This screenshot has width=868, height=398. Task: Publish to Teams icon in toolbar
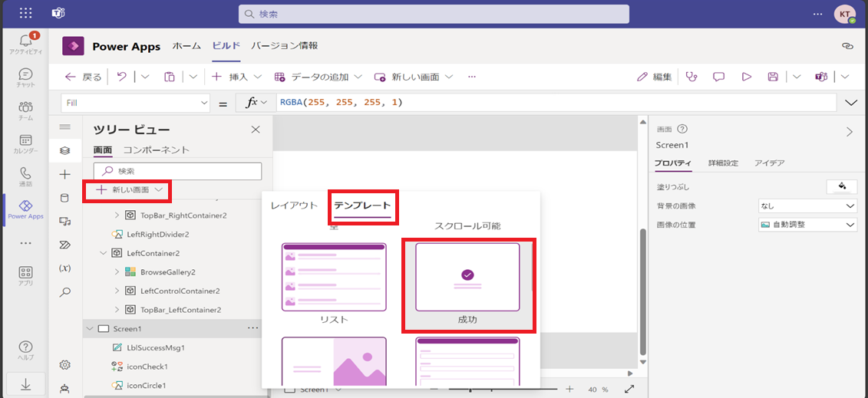click(821, 77)
